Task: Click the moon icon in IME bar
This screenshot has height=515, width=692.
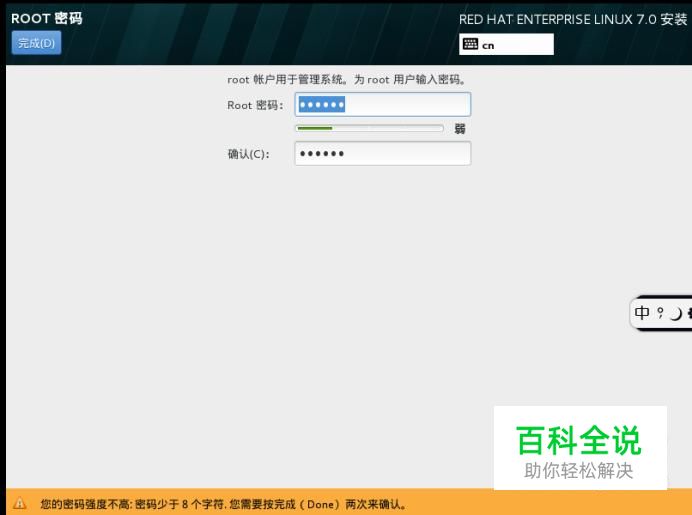Action: pyautogui.click(x=676, y=314)
